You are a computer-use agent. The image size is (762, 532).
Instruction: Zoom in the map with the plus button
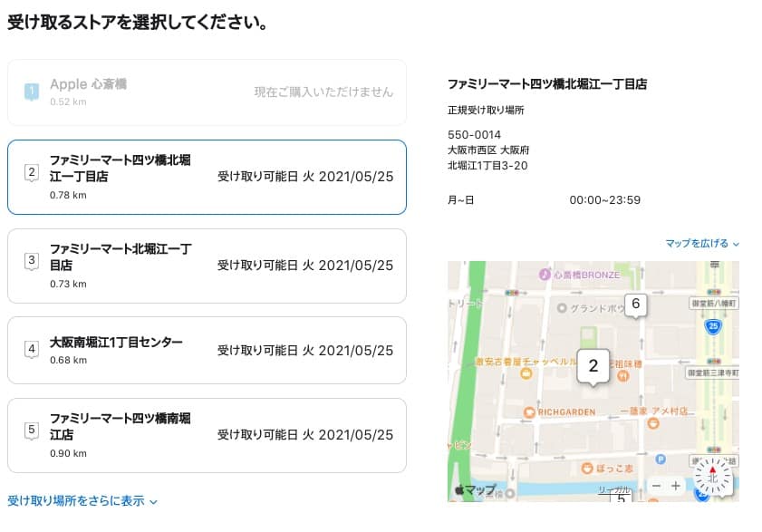676,486
